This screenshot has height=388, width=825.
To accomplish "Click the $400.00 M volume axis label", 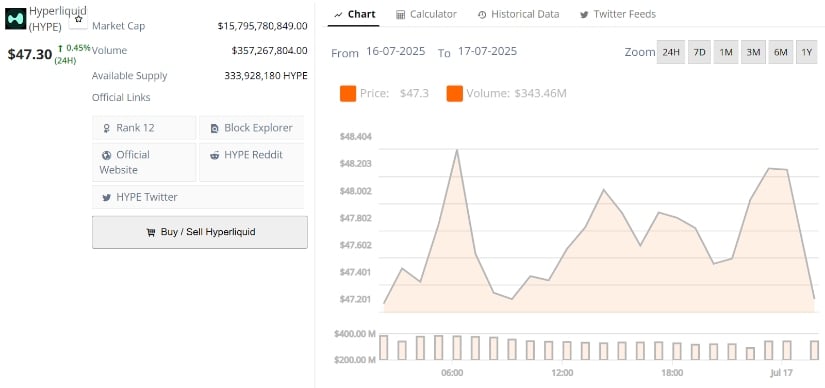I will pyautogui.click(x=355, y=334).
